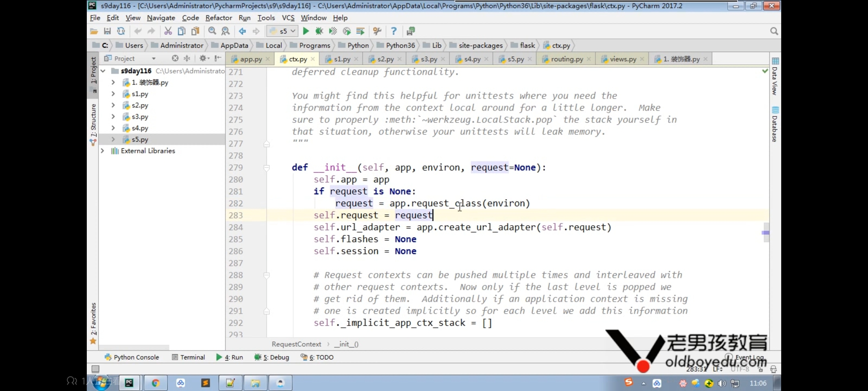
Task: Click the Chrome icon in taskbar
Action: click(156, 383)
